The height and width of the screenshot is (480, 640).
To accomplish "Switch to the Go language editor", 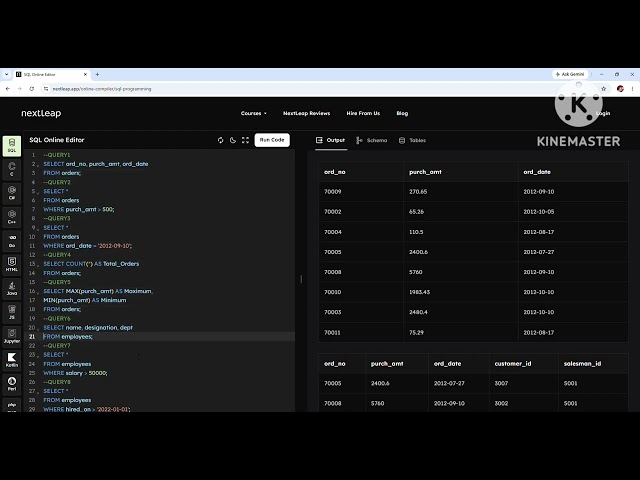I will coord(12,241).
